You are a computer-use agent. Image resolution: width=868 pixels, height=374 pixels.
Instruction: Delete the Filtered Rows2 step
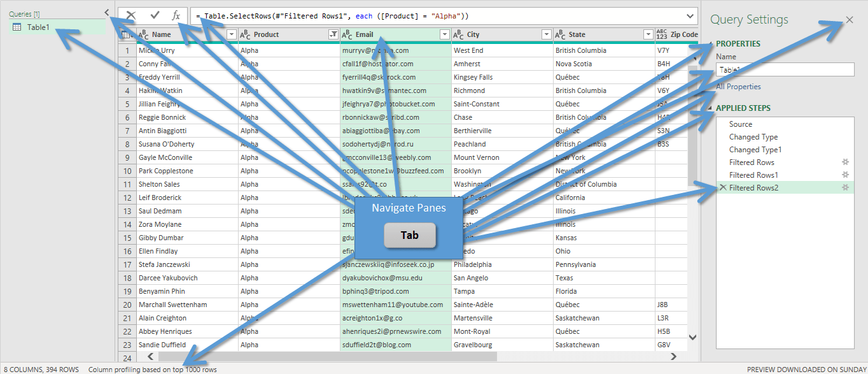click(722, 187)
